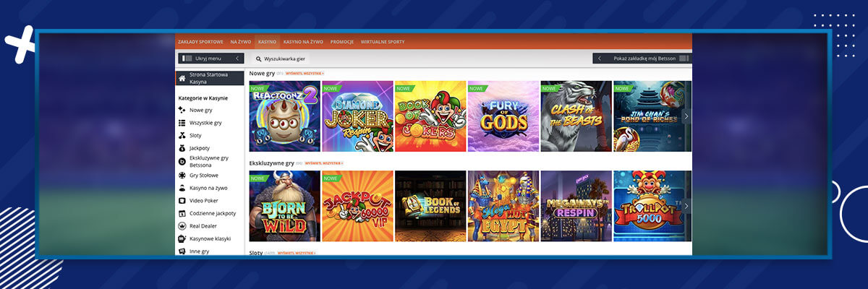Click Wyświetl wszystkie next to Nowe gry
868x289 pixels.
coord(305,74)
